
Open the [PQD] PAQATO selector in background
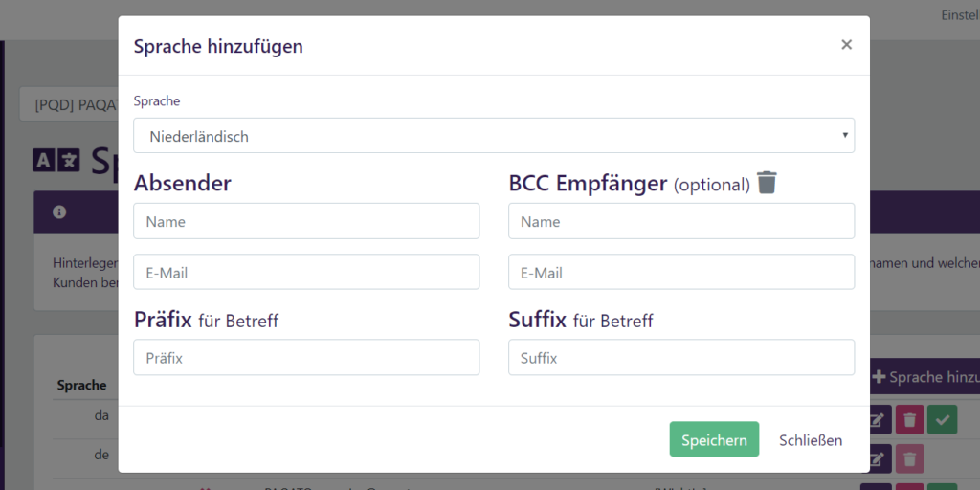point(69,104)
